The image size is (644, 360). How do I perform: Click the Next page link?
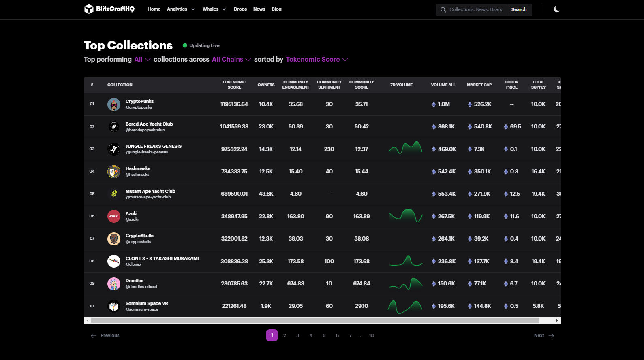pos(544,336)
